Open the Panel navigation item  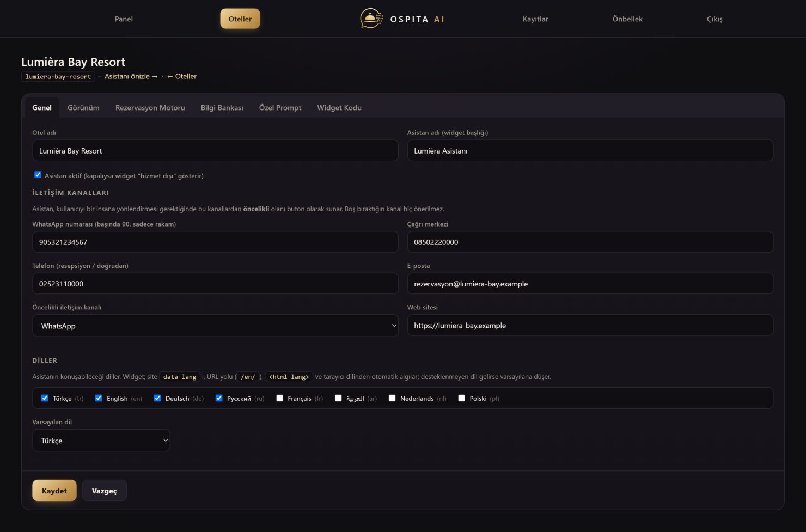[x=124, y=19]
